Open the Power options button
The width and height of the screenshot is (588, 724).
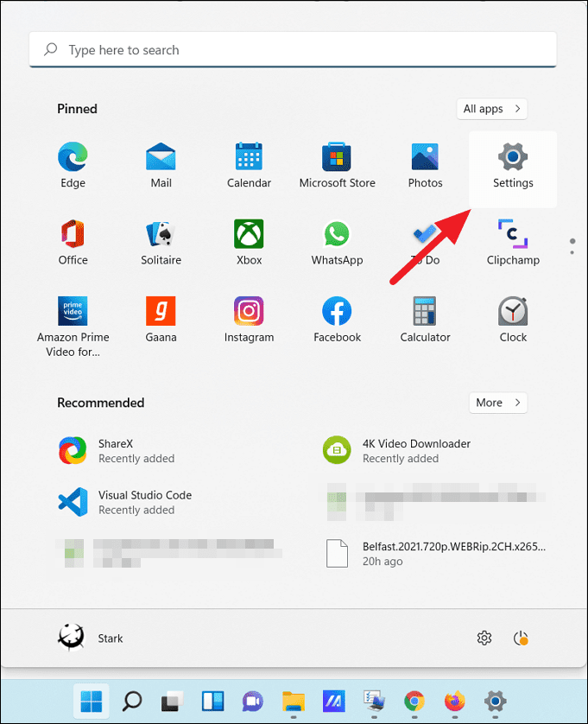tap(521, 638)
